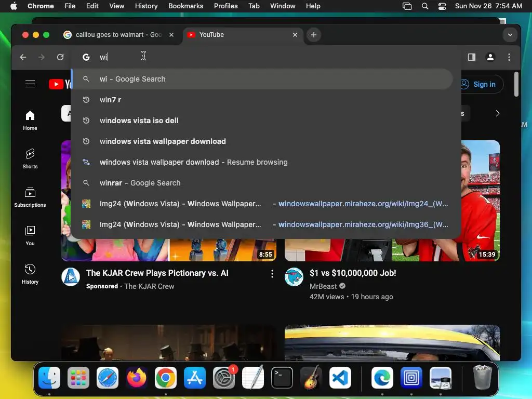Open Terminal from the Dock

point(282,378)
